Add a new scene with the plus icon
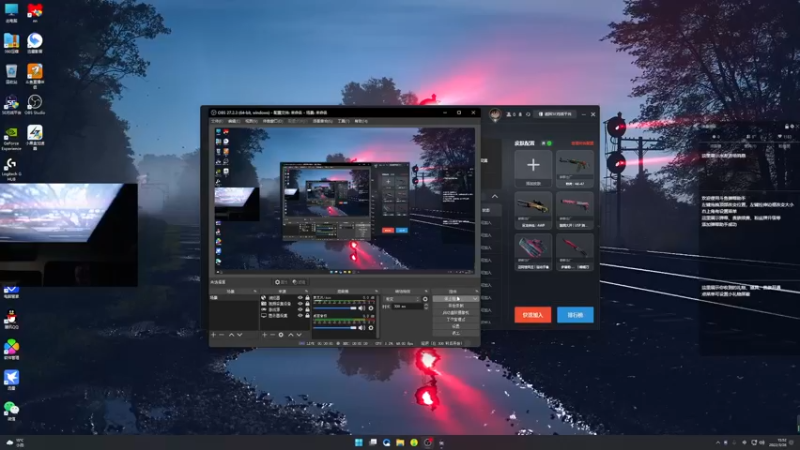Viewport: 800px width, 450px height. (213, 335)
